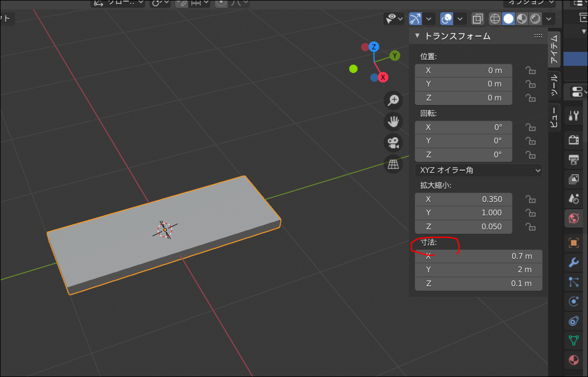Open the Particles properties tab

[x=573, y=282]
